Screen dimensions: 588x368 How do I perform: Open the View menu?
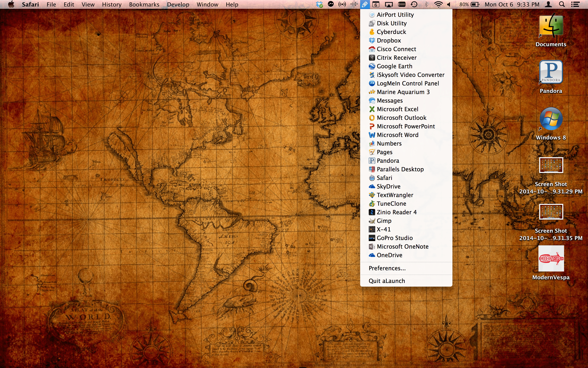(x=88, y=4)
